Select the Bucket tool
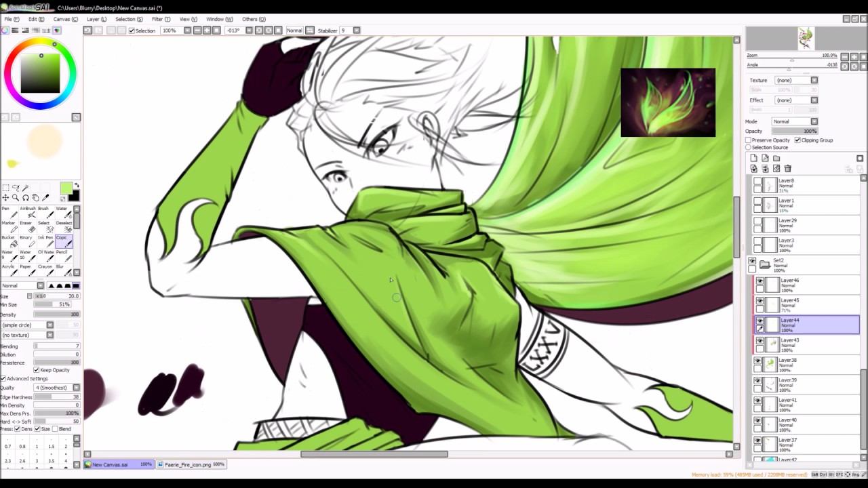The width and height of the screenshot is (868, 488). click(10, 242)
